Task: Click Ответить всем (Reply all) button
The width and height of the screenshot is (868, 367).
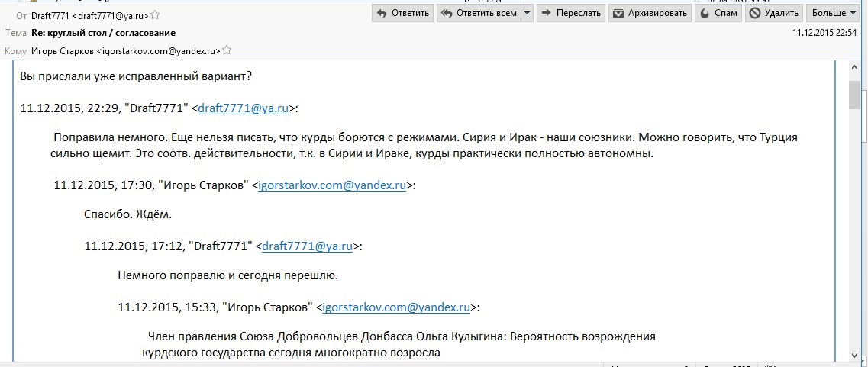Action: coord(479,13)
